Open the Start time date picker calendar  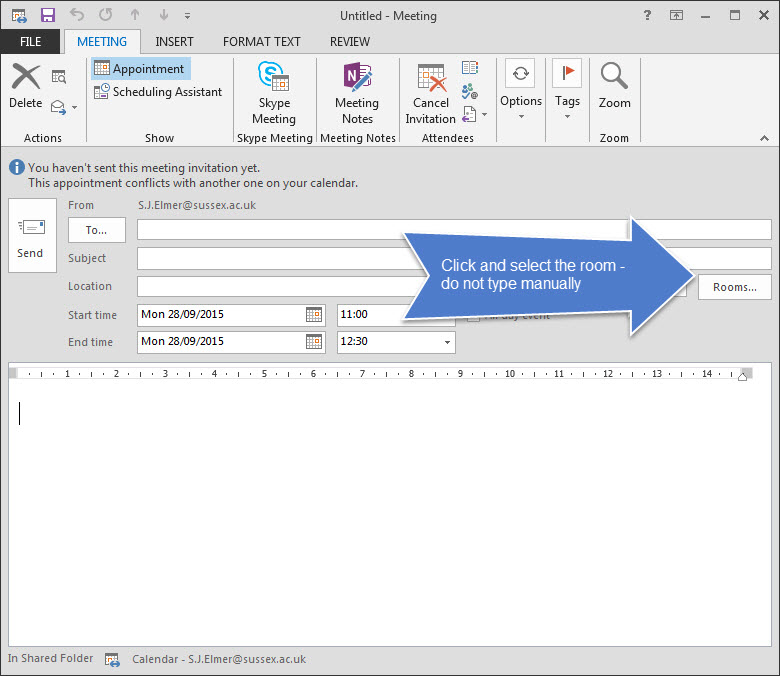(x=314, y=315)
